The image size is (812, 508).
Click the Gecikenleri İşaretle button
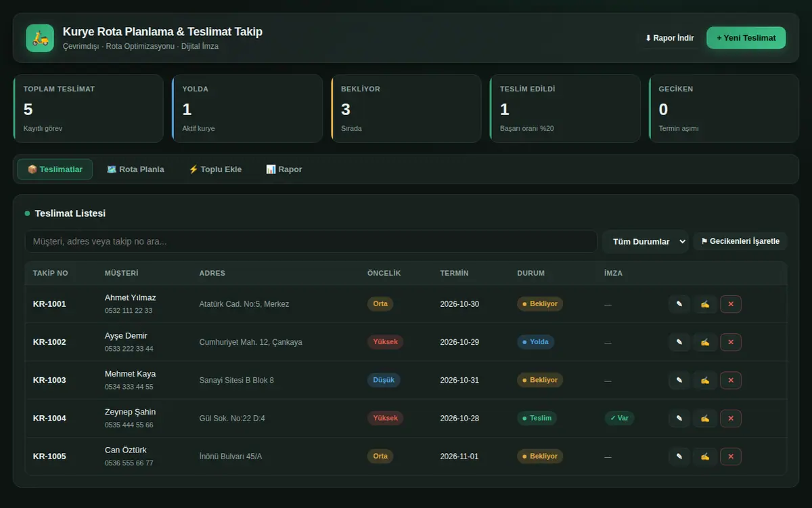click(x=740, y=241)
